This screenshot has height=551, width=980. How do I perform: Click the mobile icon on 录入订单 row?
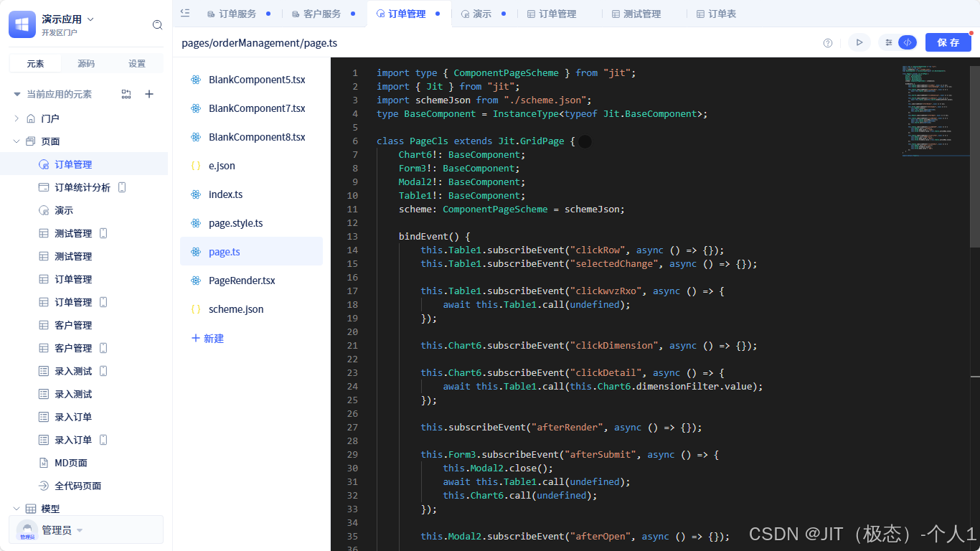(103, 440)
